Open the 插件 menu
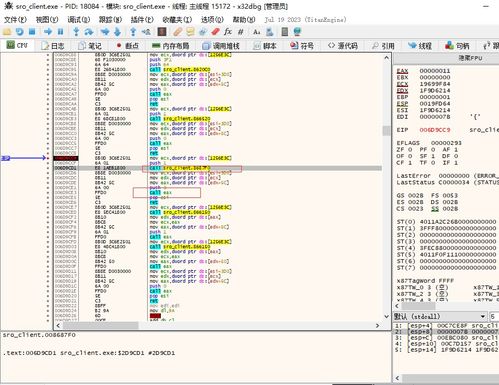Image resolution: width=499 pixels, height=385 pixels. coord(142,20)
